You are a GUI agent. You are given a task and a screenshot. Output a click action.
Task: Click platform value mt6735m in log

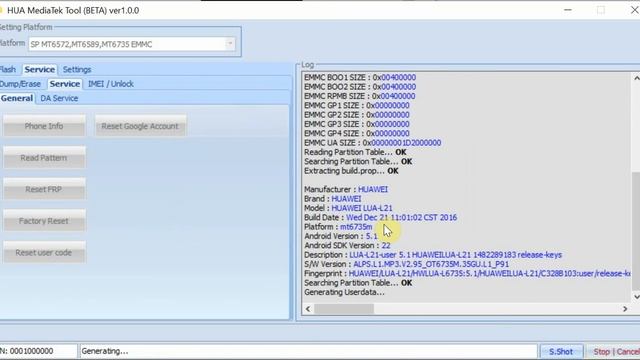pos(356,227)
